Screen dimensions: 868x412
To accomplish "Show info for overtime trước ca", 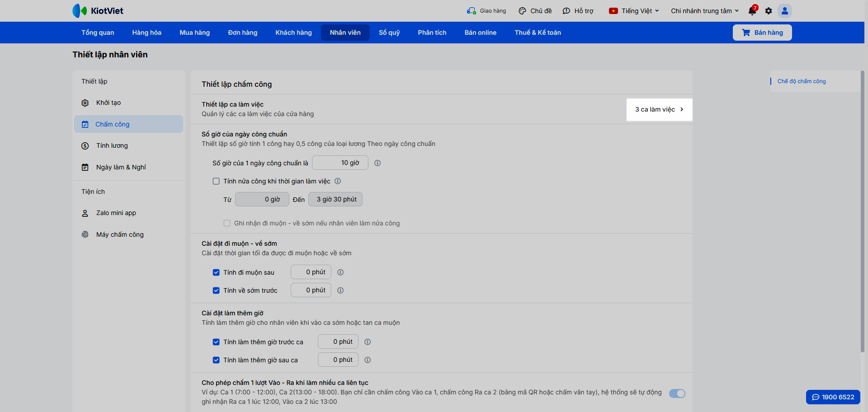I will click(368, 342).
